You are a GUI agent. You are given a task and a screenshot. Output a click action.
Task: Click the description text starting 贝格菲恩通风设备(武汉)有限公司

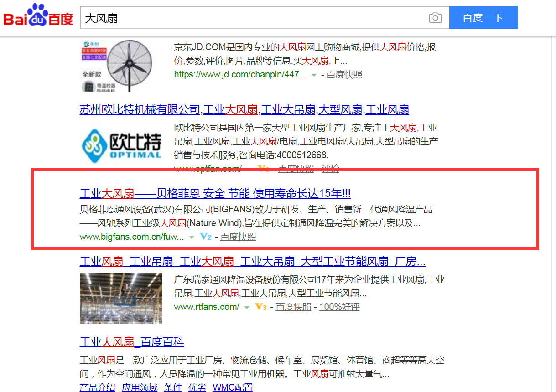point(256,217)
